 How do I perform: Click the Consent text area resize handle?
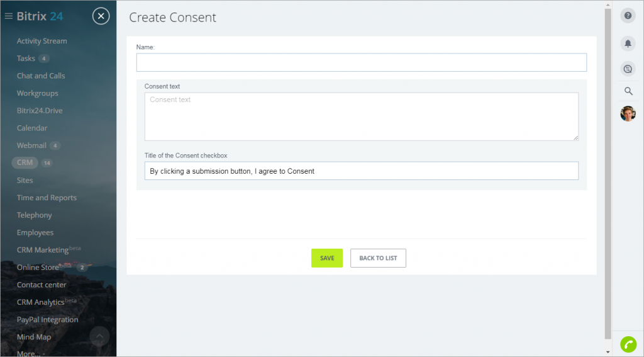[576, 138]
